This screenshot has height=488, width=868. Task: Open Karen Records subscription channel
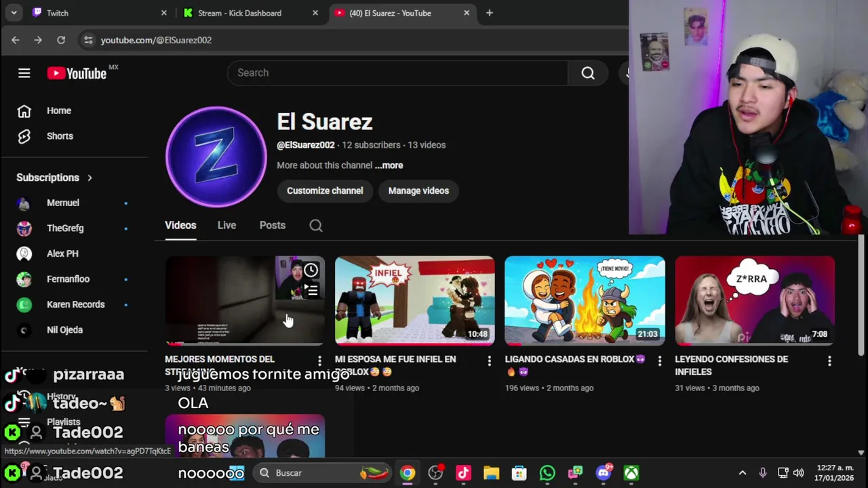[x=75, y=304]
